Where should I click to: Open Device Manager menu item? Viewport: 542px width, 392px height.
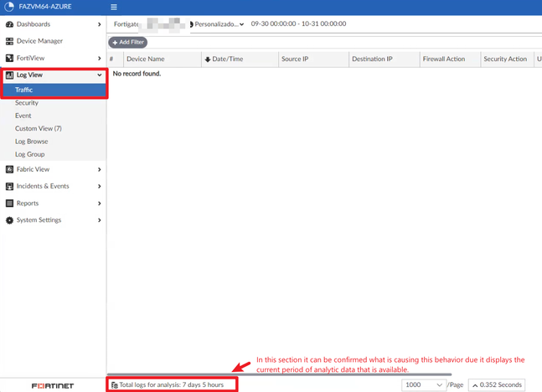point(54,41)
